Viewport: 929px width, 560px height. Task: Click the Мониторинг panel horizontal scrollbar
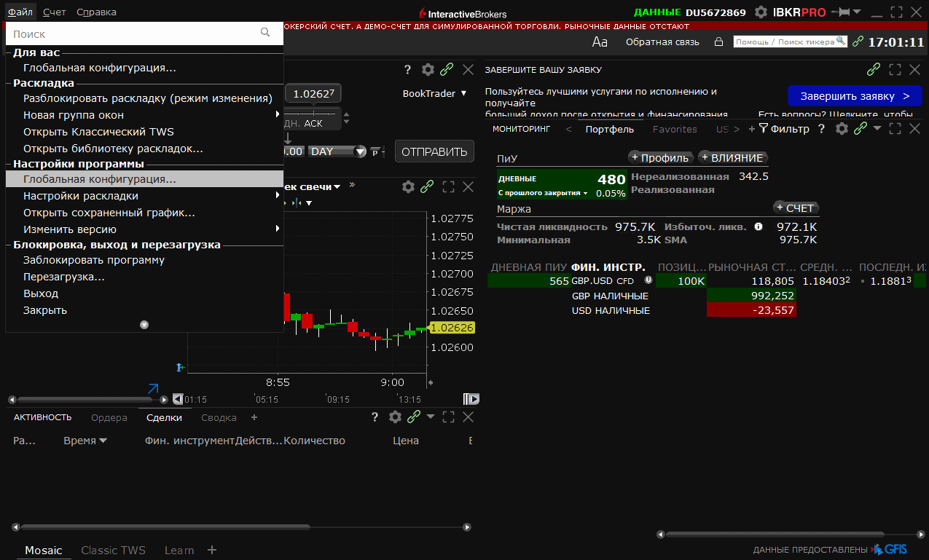coord(775,535)
